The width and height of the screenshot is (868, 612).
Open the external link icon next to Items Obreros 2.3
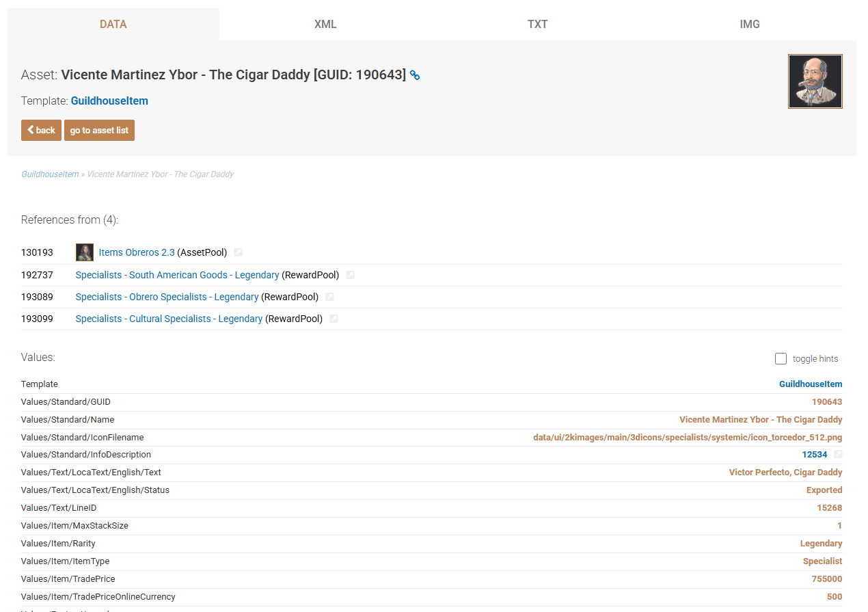[238, 253]
